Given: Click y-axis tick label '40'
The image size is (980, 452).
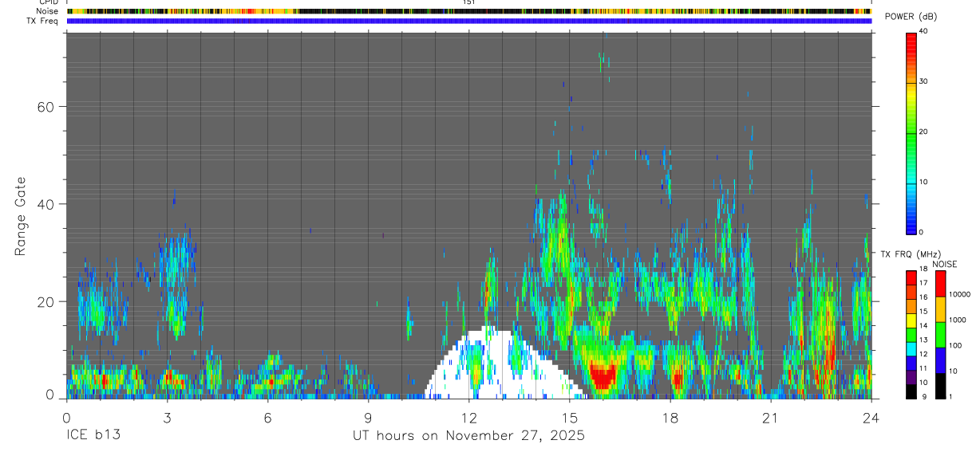Looking at the screenshot, I should 45,204.
